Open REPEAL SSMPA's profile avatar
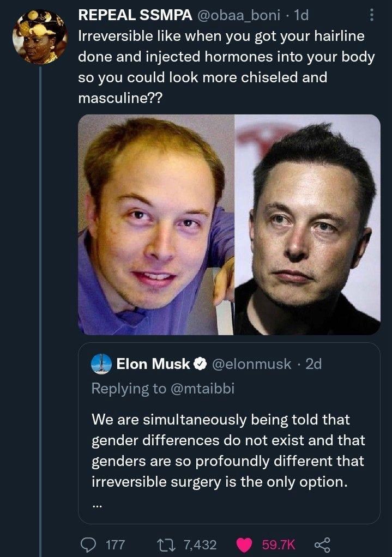 (x=40, y=37)
